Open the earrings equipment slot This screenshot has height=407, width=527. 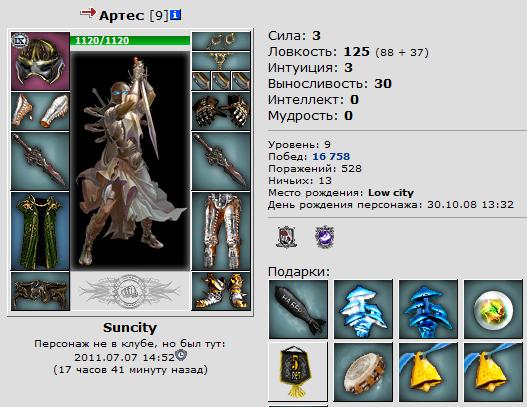pyautogui.click(x=221, y=41)
